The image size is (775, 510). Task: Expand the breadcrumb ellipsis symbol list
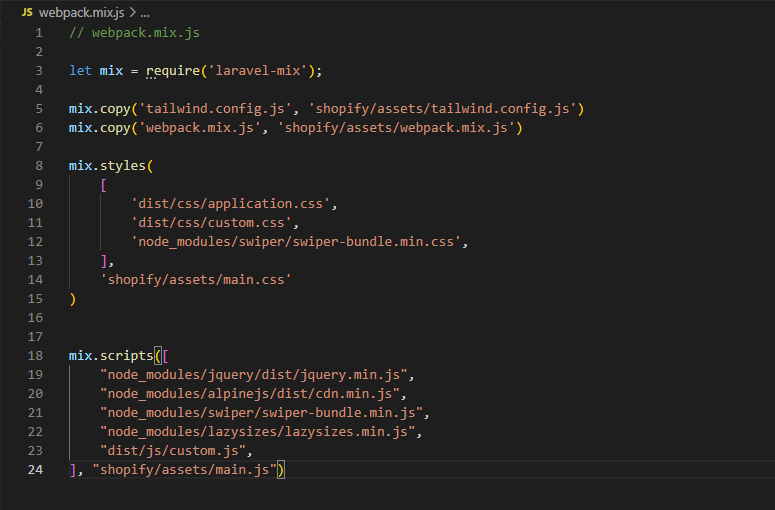(x=145, y=11)
